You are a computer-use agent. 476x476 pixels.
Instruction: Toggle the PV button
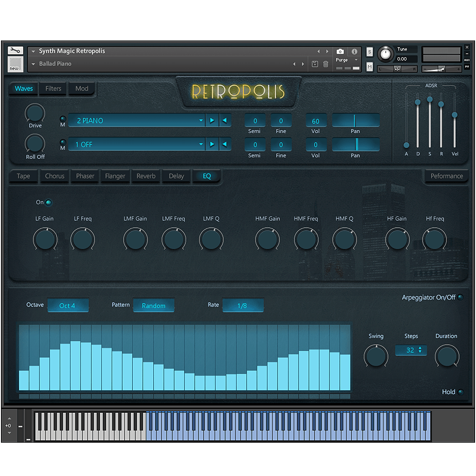467,67
